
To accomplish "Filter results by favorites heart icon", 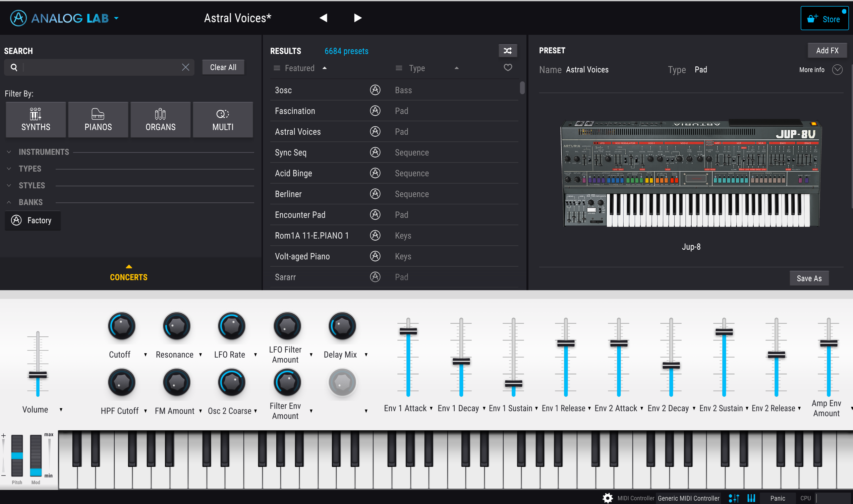I will pos(508,68).
